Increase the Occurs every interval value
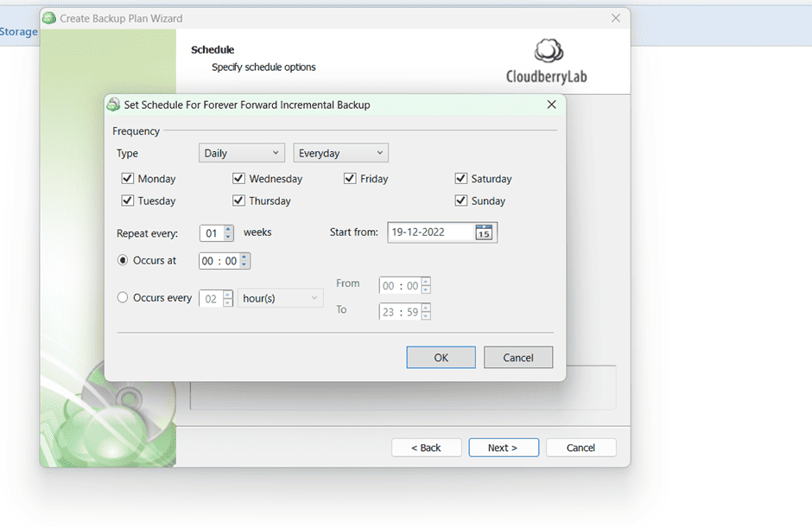The width and height of the screenshot is (812, 528). coord(228,295)
